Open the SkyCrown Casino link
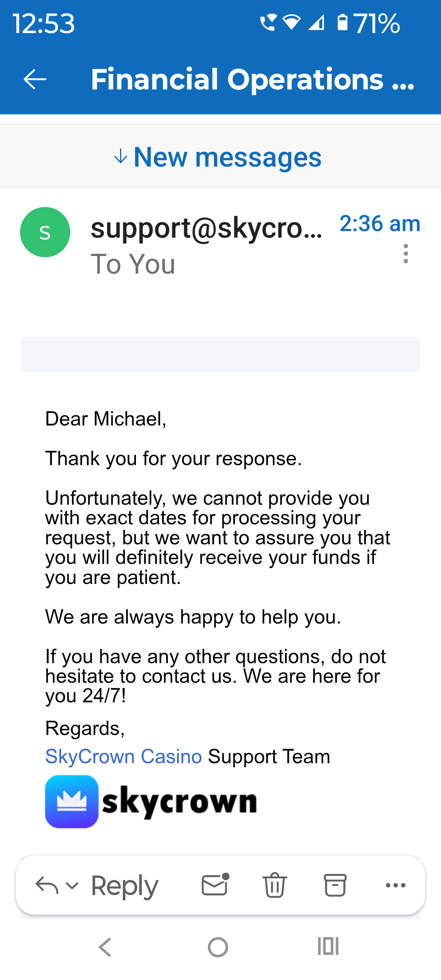 tap(123, 757)
